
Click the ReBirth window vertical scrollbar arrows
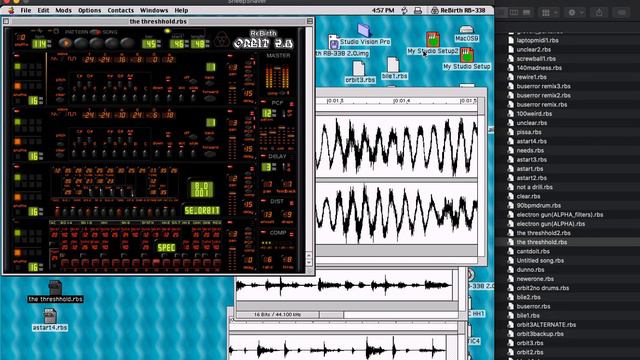pyautogui.click(x=309, y=259)
